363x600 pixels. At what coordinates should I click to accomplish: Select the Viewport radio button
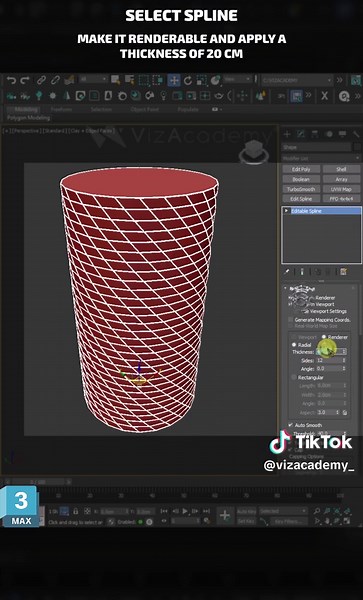(x=294, y=337)
